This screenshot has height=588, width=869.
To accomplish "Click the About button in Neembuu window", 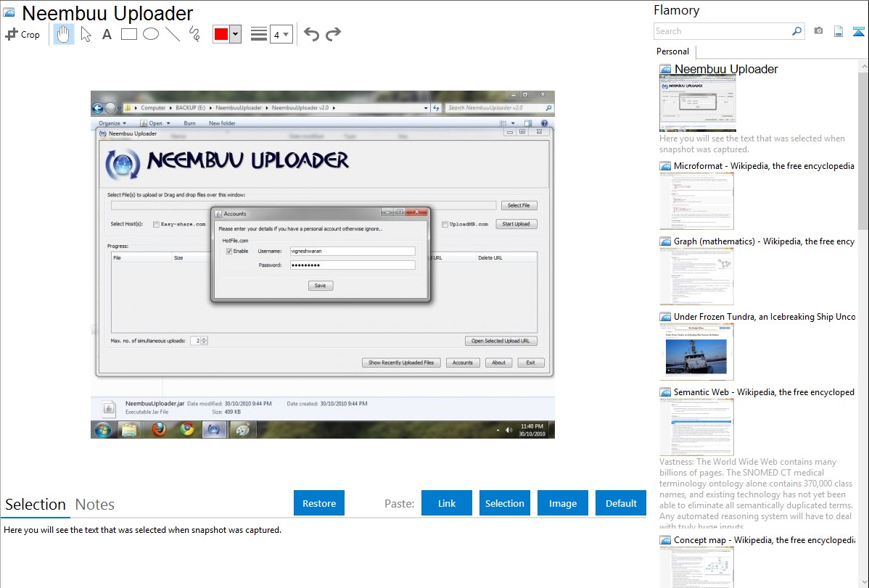I will (499, 363).
